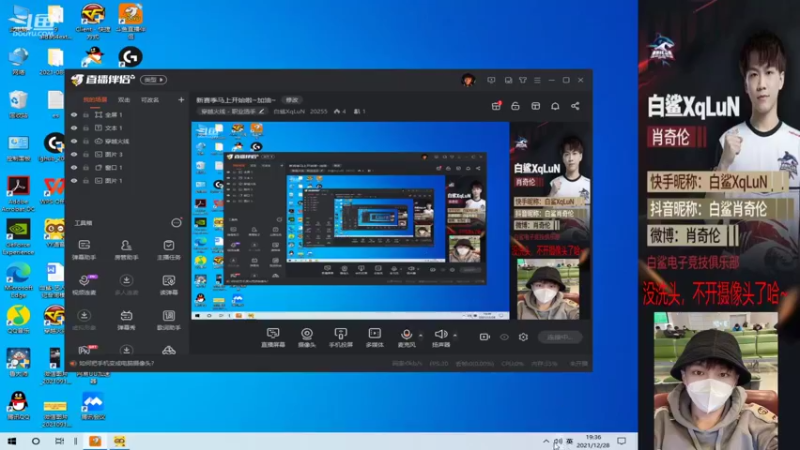800x450 pixels.
Task: Expand speaker volume arrow
Action: tap(455, 335)
